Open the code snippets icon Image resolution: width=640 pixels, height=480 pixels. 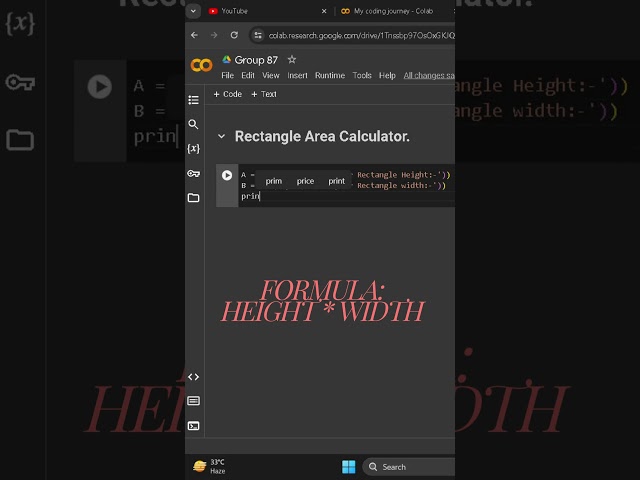(x=193, y=377)
